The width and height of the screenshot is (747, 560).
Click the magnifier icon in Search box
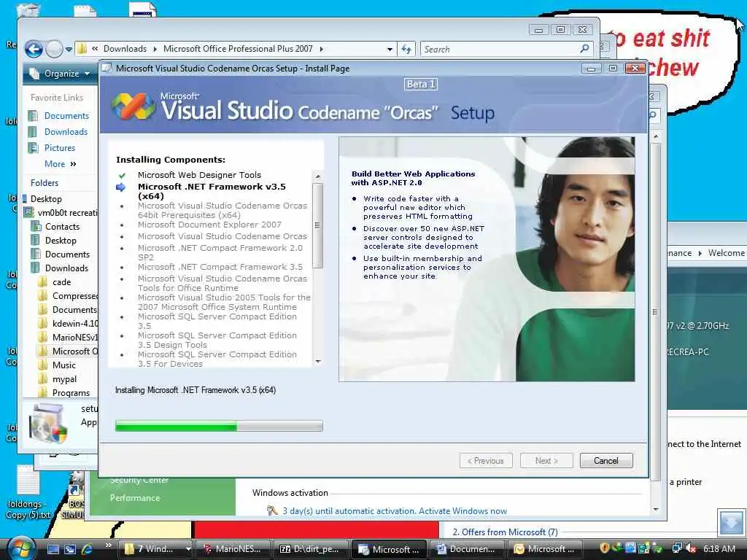[x=585, y=49]
